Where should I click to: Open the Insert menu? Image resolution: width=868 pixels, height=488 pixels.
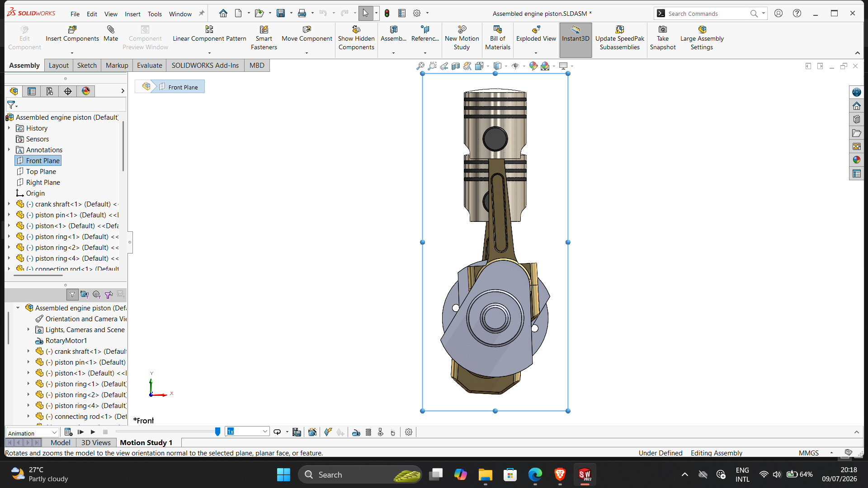pos(132,14)
